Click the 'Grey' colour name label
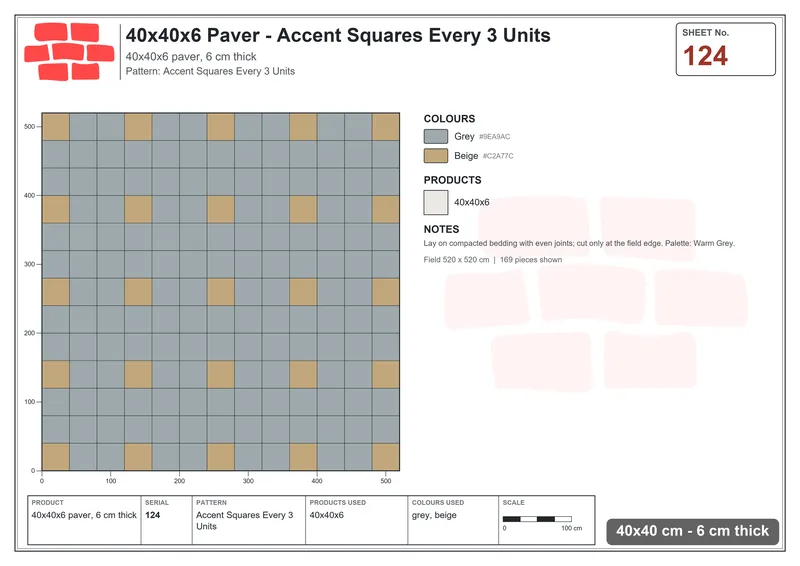Viewport: 800px width, 566px height. (x=464, y=136)
